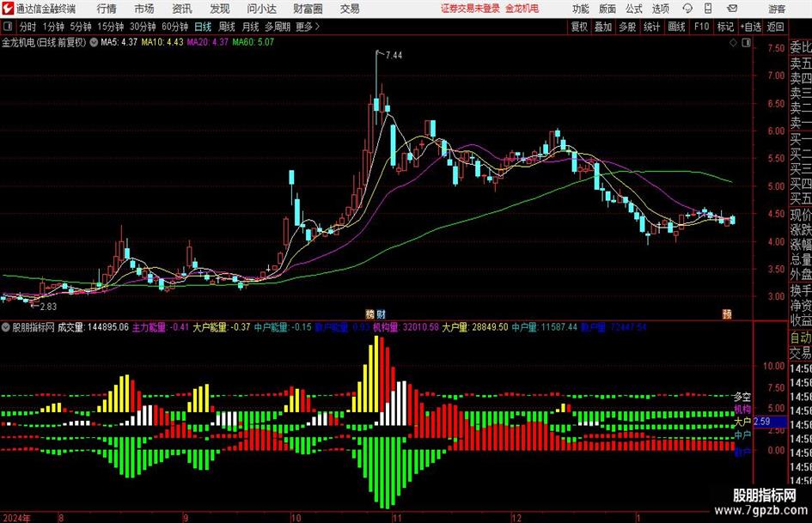Expand main chart indicator dropdown next to 金龙机电

[94, 42]
